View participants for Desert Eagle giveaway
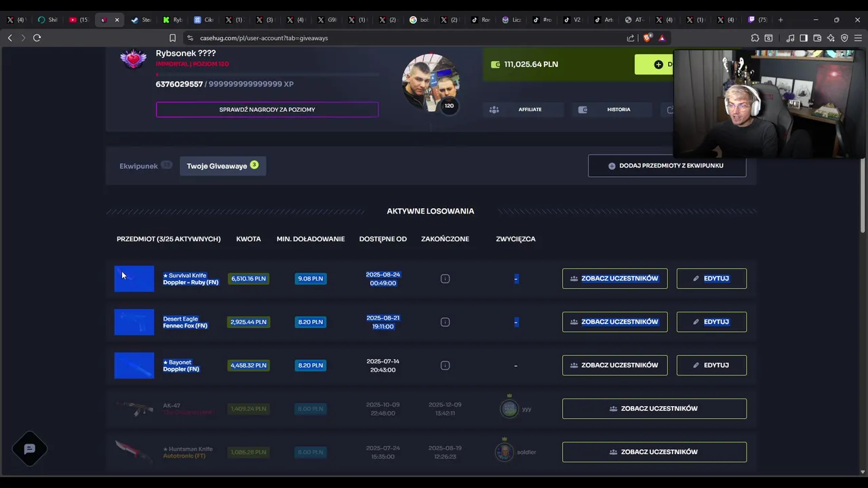 [x=614, y=322]
